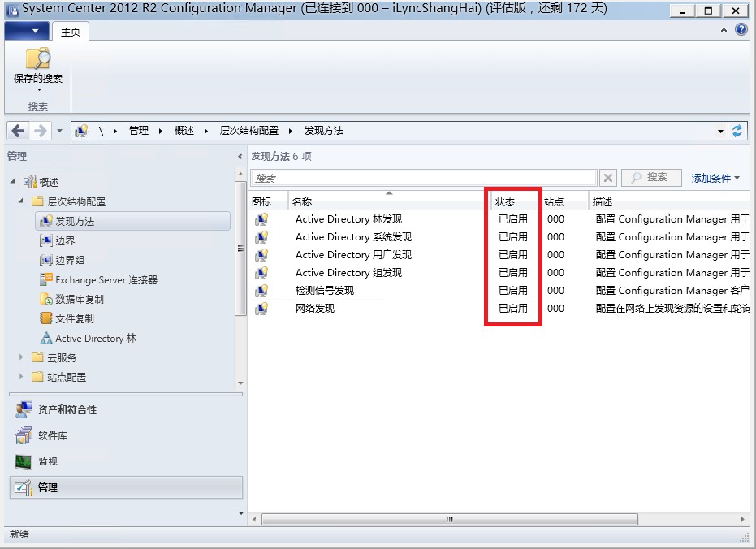
Task: Select the Active Directory 系统发现 row name
Action: point(353,237)
